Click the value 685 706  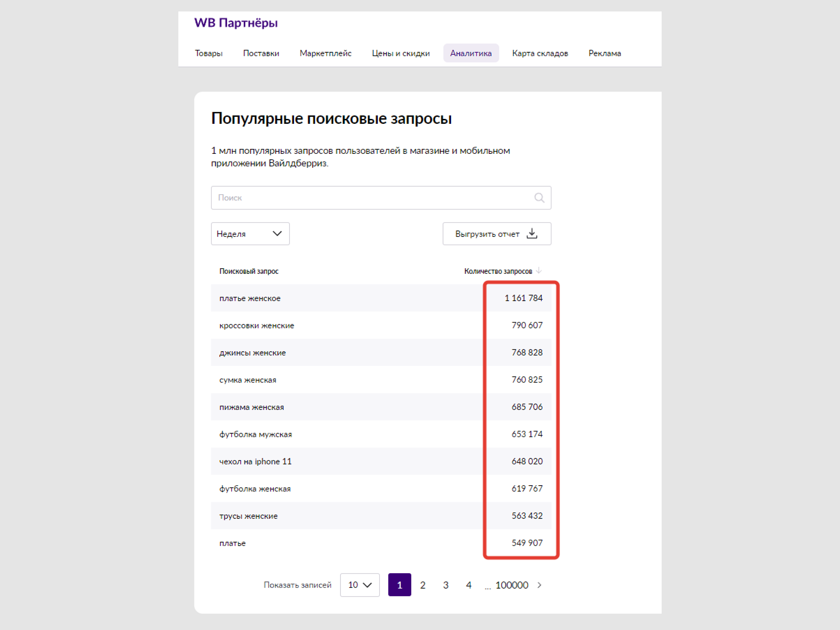527,407
